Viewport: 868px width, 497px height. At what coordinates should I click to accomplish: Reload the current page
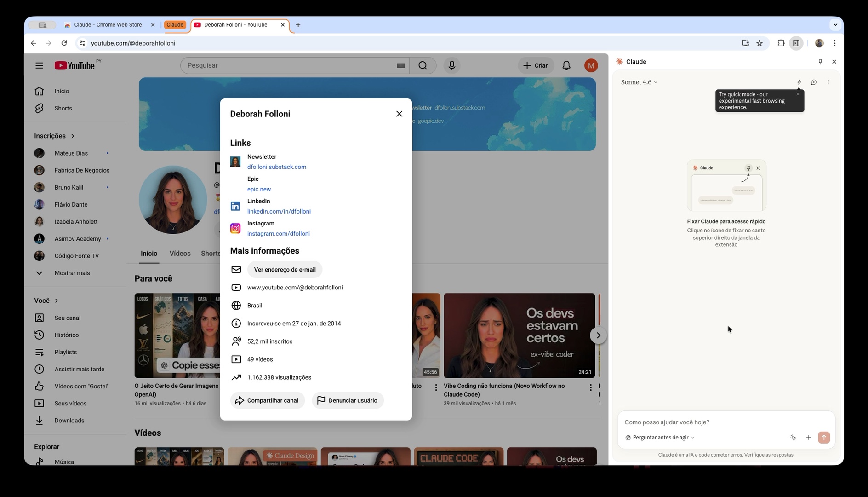[x=64, y=43]
